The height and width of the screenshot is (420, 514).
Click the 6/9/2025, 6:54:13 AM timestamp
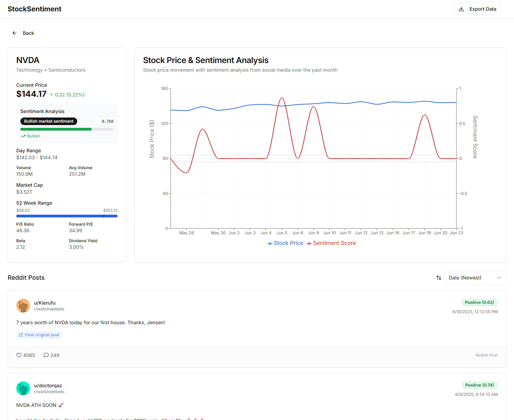coord(476,395)
